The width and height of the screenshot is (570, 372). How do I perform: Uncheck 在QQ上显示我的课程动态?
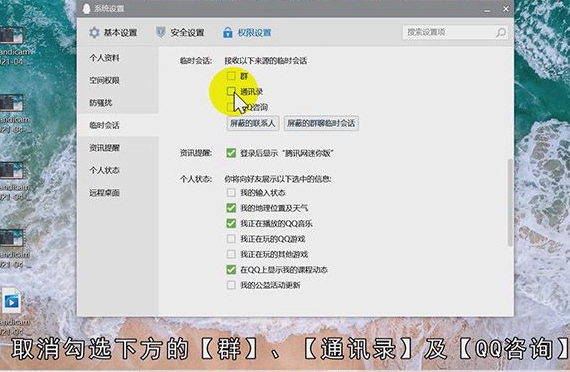pos(231,270)
